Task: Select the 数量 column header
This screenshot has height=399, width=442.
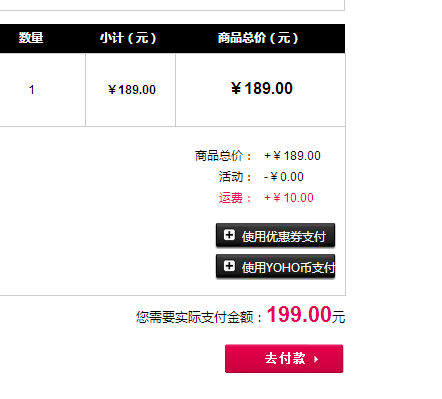Action: 31,38
